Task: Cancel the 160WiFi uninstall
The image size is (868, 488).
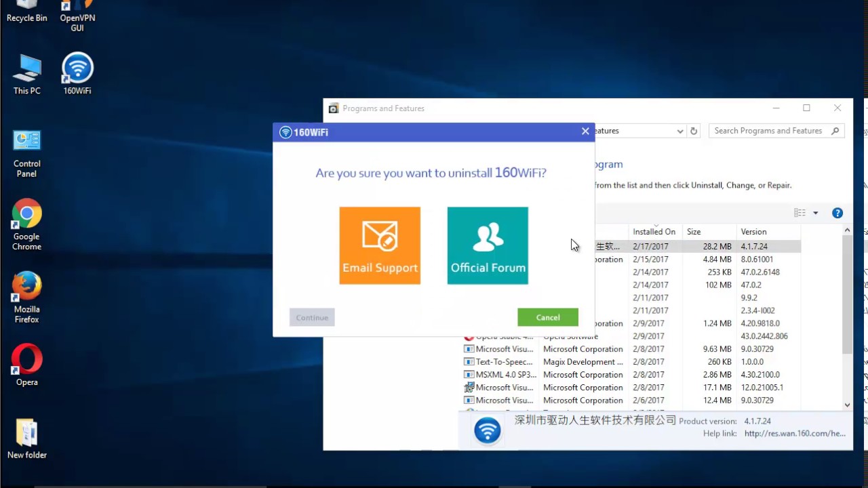Action: [x=548, y=317]
